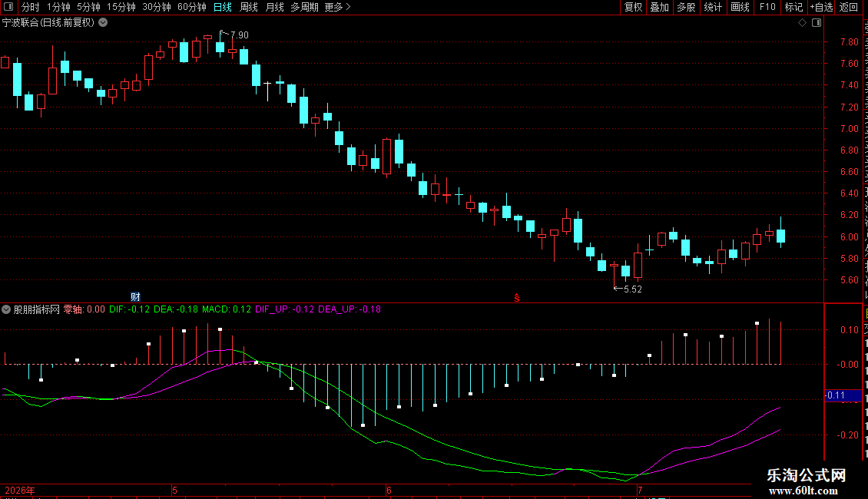Click the 零轴: 0.00 indicator value

point(84,309)
